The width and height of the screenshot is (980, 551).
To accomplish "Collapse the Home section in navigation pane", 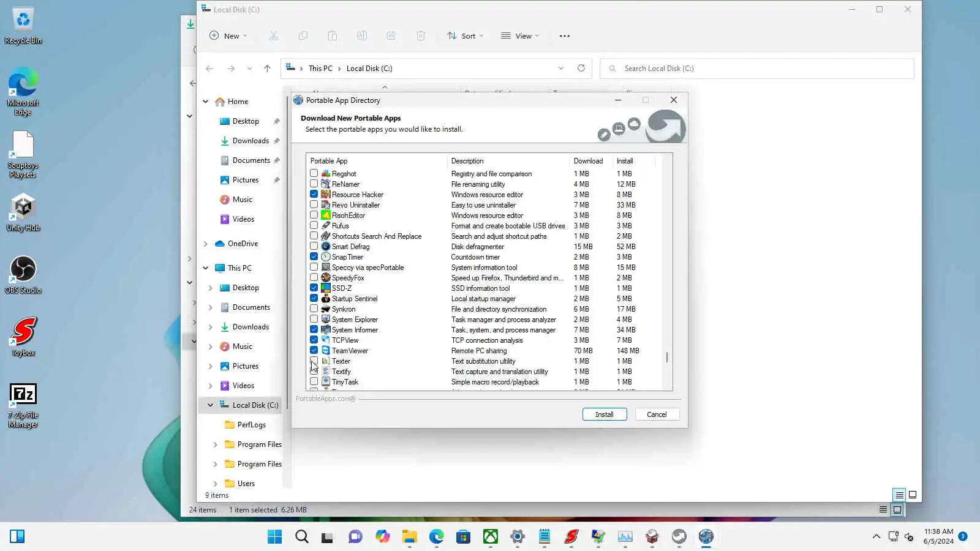I will tap(206, 102).
